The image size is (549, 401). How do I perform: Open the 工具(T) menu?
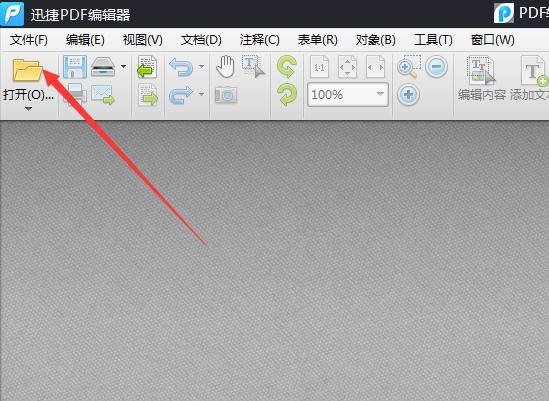433,40
